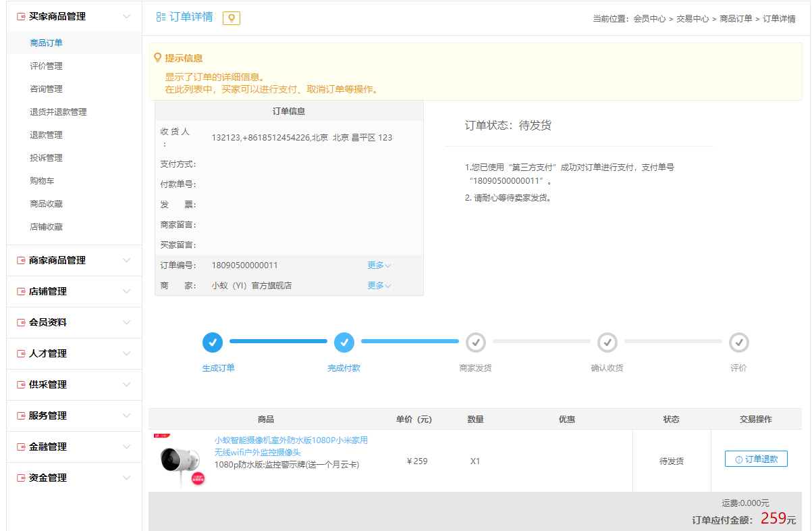
Task: Select 退货并退款管理 sidebar item
Action: 58,112
